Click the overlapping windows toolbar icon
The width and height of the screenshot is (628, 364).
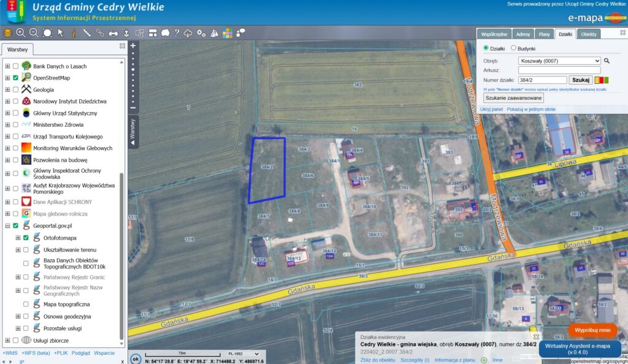(x=139, y=33)
